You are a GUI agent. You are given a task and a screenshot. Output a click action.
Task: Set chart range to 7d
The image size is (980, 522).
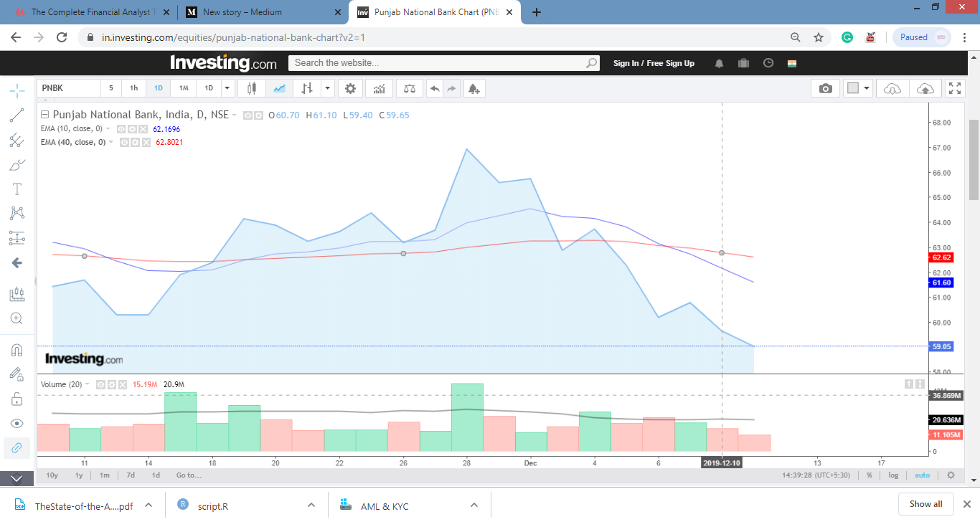(131, 475)
